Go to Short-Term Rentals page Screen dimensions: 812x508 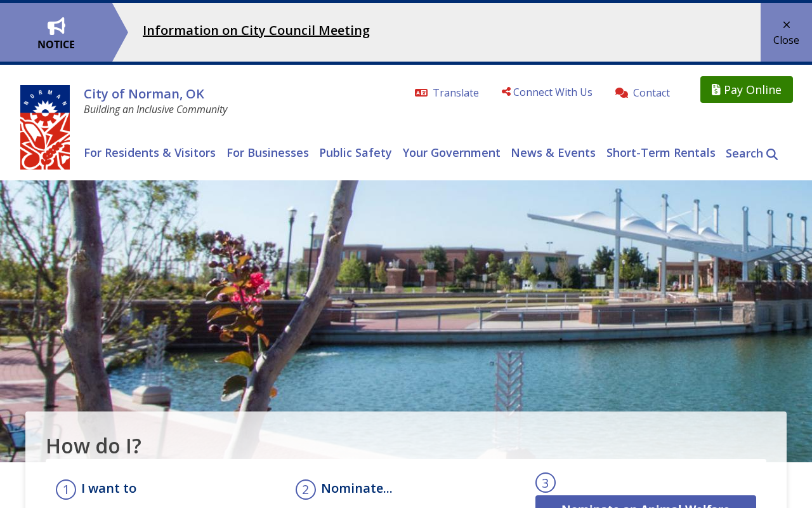tap(660, 152)
